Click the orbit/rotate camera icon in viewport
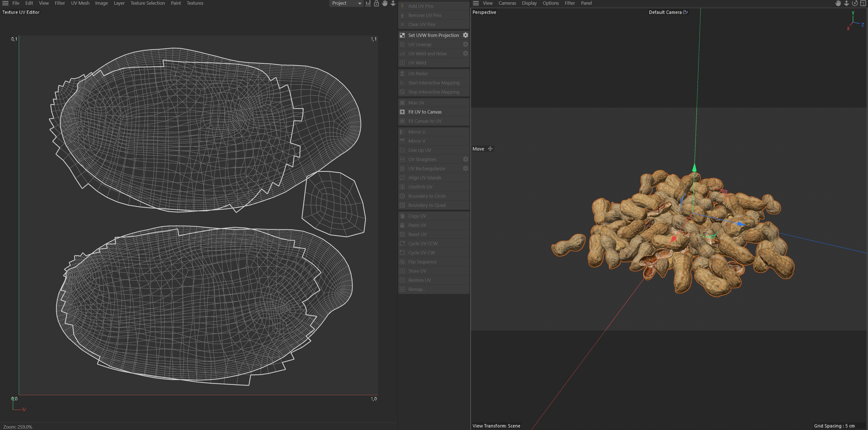This screenshot has width=868, height=430. pyautogui.click(x=854, y=3)
